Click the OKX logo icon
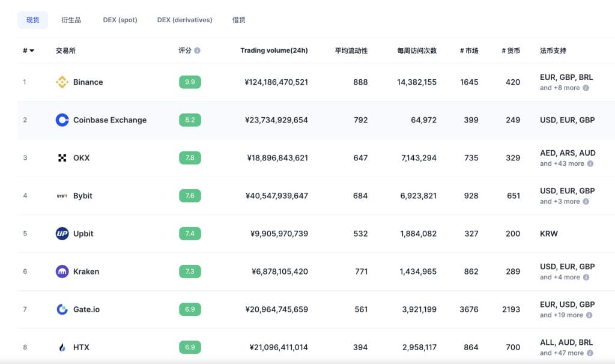Screen dimensions: 615x364 [x=62, y=158]
